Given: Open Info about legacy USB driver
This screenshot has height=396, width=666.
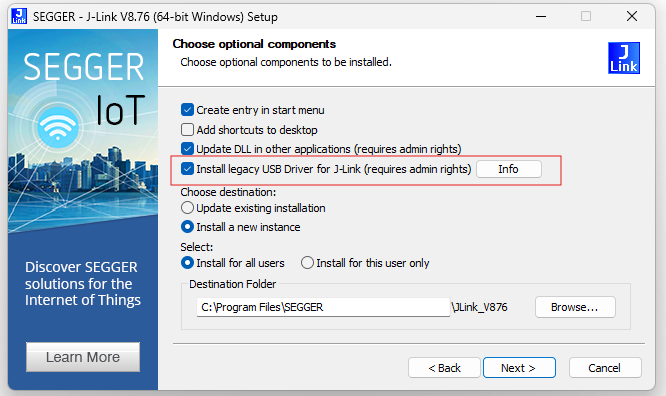Looking at the screenshot, I should point(508,169).
